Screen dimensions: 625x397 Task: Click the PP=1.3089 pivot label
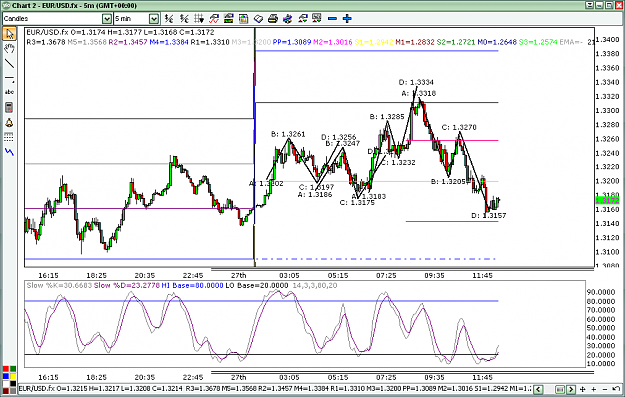[292, 41]
